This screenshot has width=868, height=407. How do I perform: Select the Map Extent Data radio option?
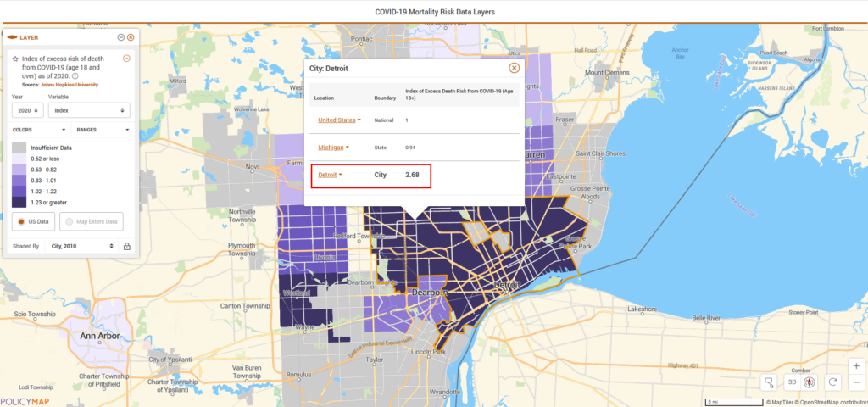click(x=92, y=221)
